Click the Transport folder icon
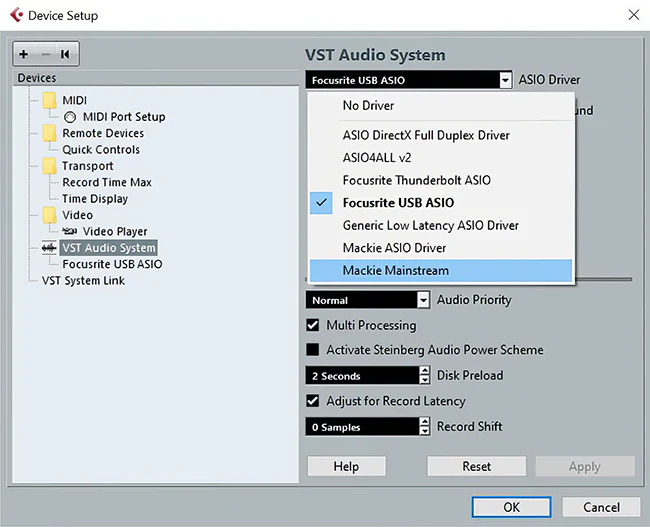 [49, 166]
